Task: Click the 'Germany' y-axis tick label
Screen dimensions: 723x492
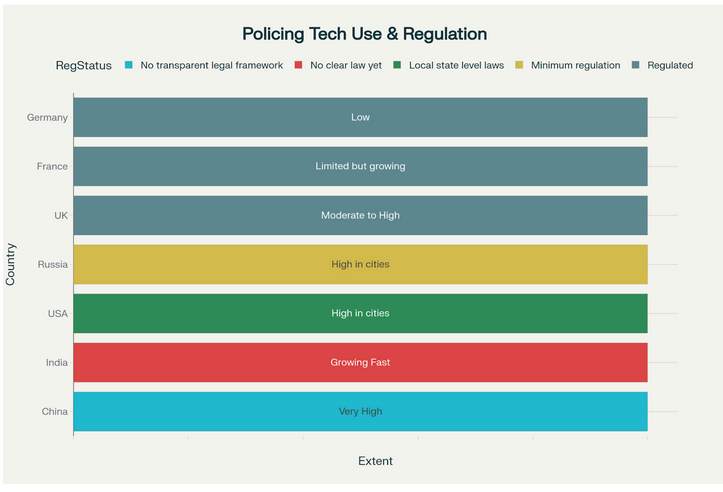Action: point(47,117)
